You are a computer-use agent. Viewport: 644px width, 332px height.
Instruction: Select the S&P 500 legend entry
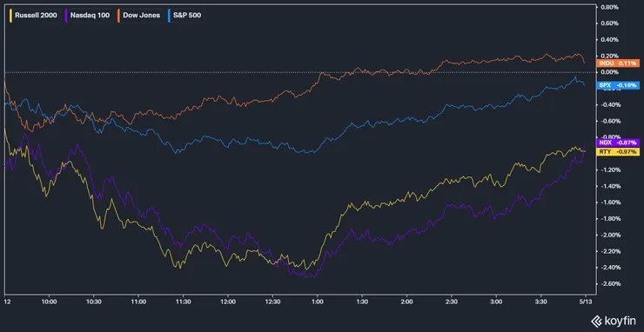point(184,16)
